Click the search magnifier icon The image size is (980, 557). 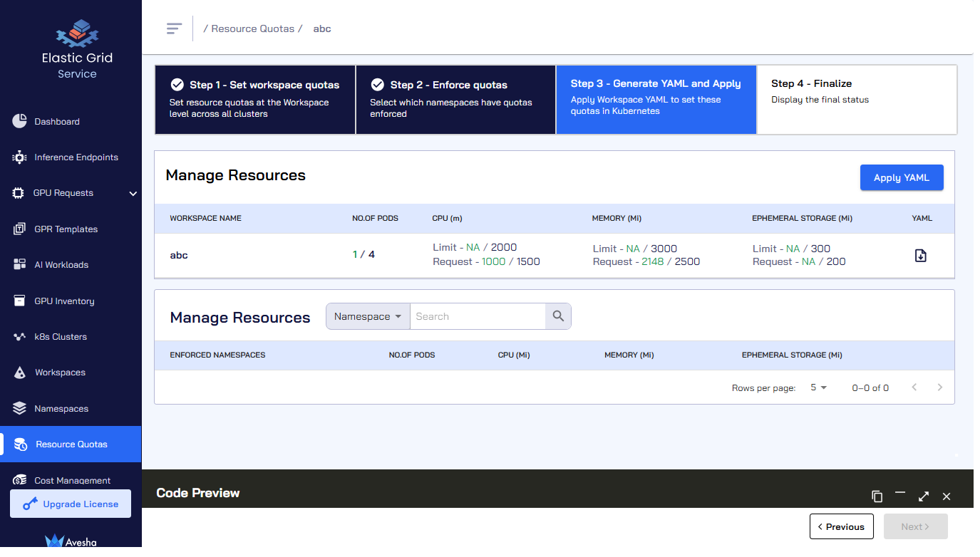pos(558,316)
